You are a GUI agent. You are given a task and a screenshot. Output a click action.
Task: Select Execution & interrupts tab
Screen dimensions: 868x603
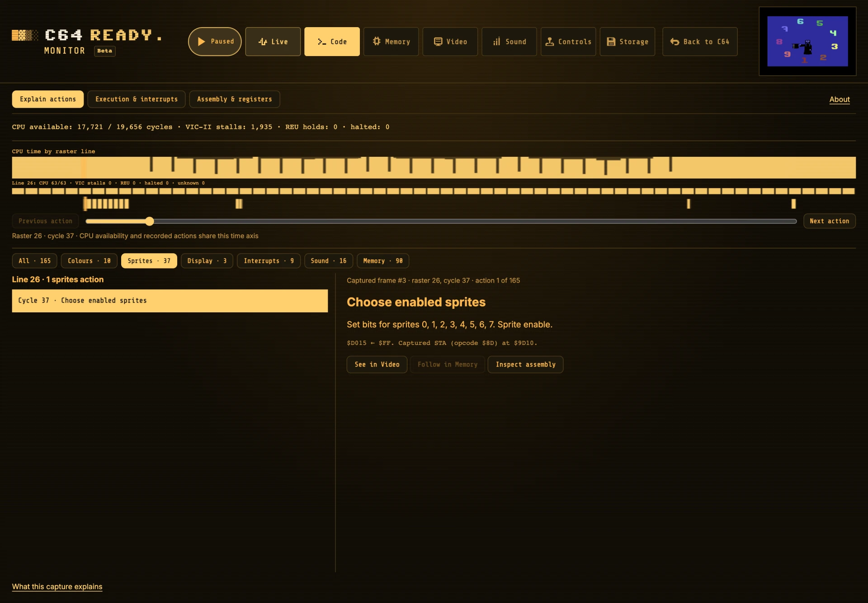[x=137, y=99]
